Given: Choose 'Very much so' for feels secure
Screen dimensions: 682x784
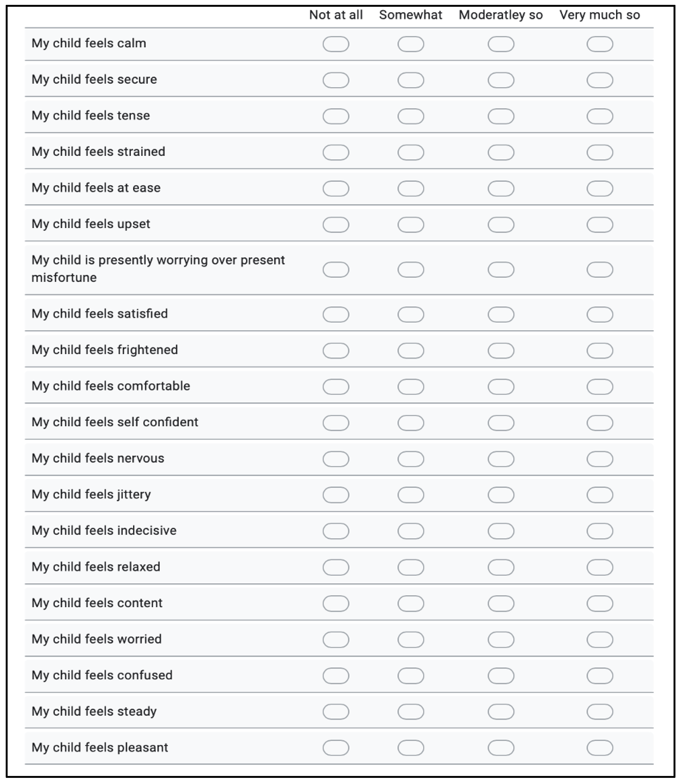Looking at the screenshot, I should [599, 80].
